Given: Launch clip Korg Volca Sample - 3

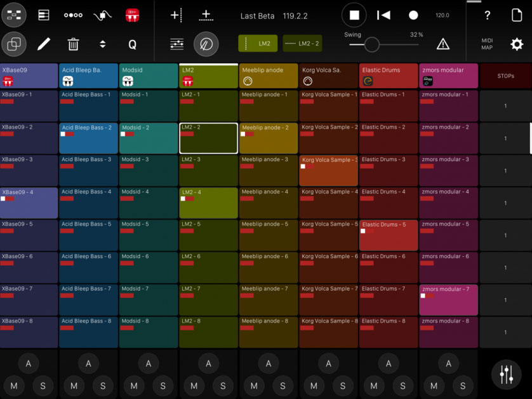Looking at the screenshot, I should [x=328, y=171].
